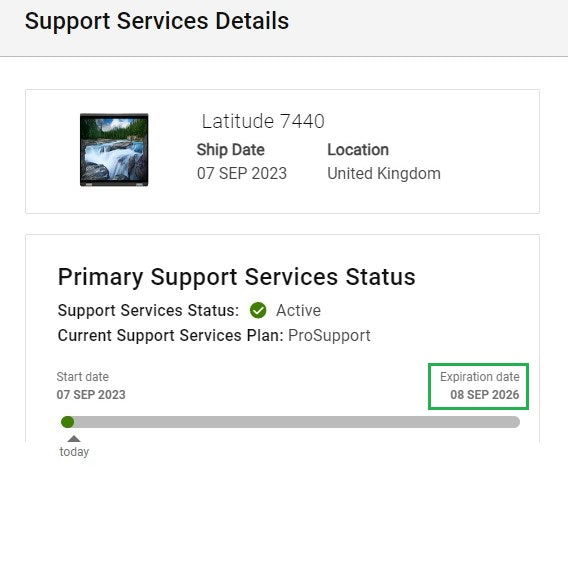Screen dimensions: 568x570
Task: Click the Location label
Action: tap(358, 150)
